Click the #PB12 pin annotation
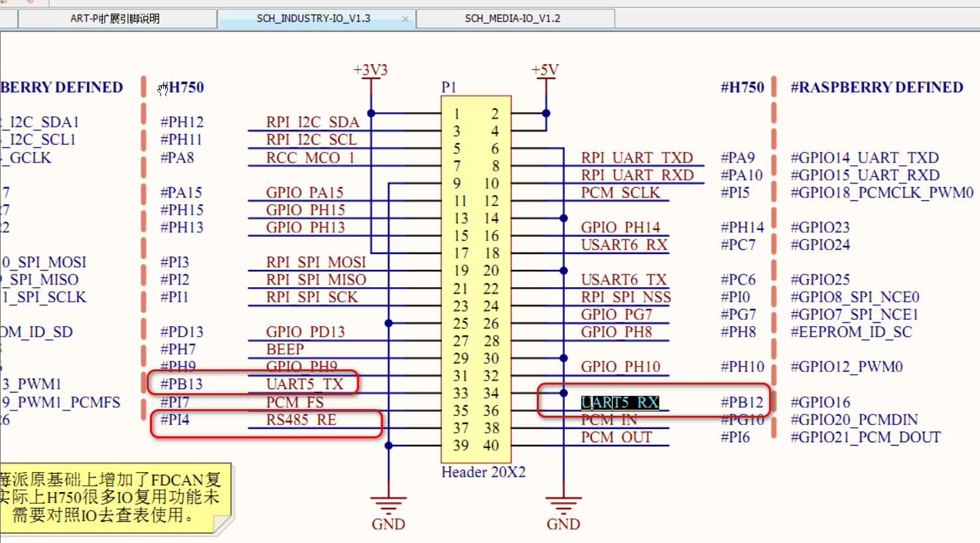 pos(742,402)
